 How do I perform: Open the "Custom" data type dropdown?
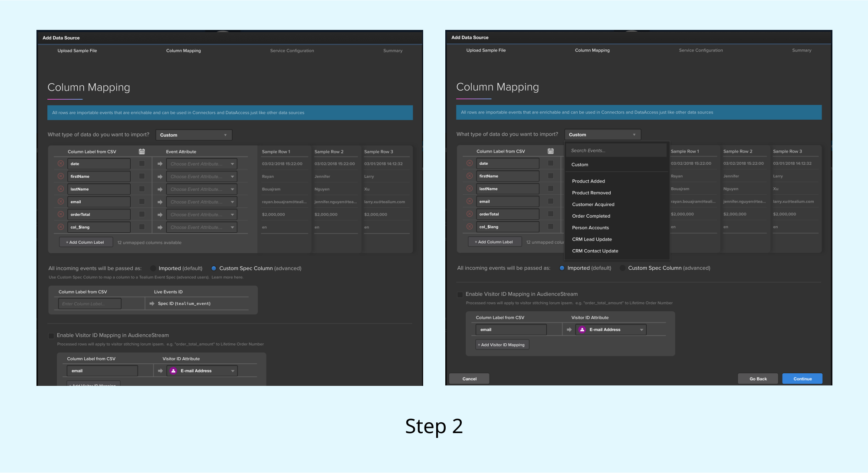194,135
